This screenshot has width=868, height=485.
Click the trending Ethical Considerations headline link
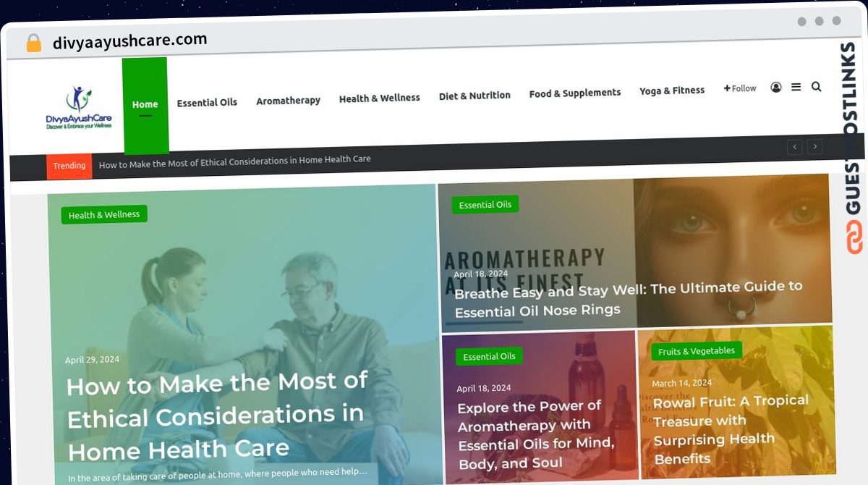(235, 161)
